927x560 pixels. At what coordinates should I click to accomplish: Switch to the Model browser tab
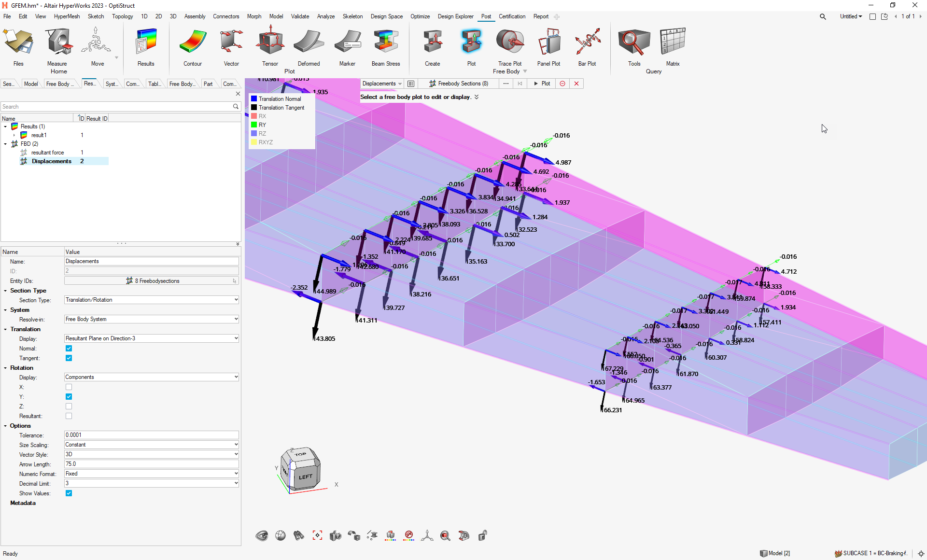click(31, 84)
